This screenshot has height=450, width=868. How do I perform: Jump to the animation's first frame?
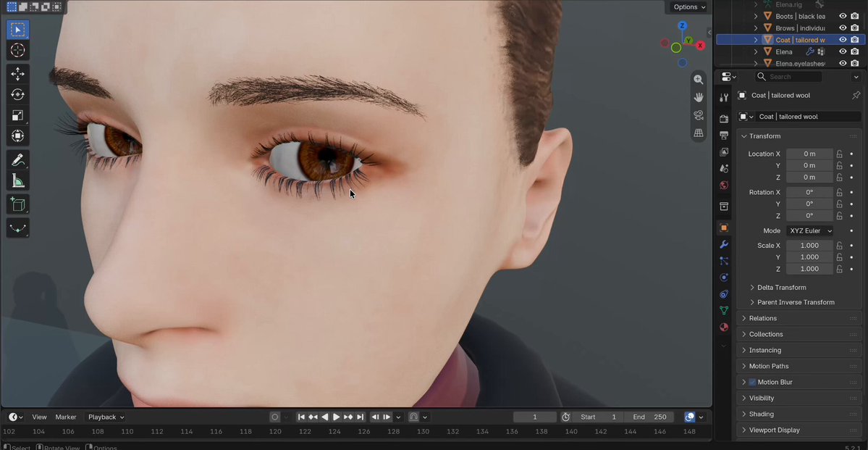pos(301,417)
